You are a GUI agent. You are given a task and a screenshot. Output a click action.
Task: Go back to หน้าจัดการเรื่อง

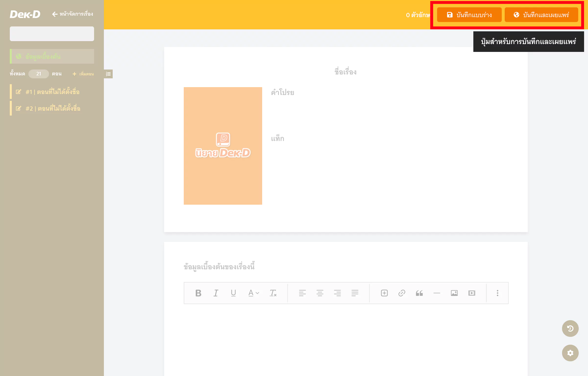coord(73,14)
